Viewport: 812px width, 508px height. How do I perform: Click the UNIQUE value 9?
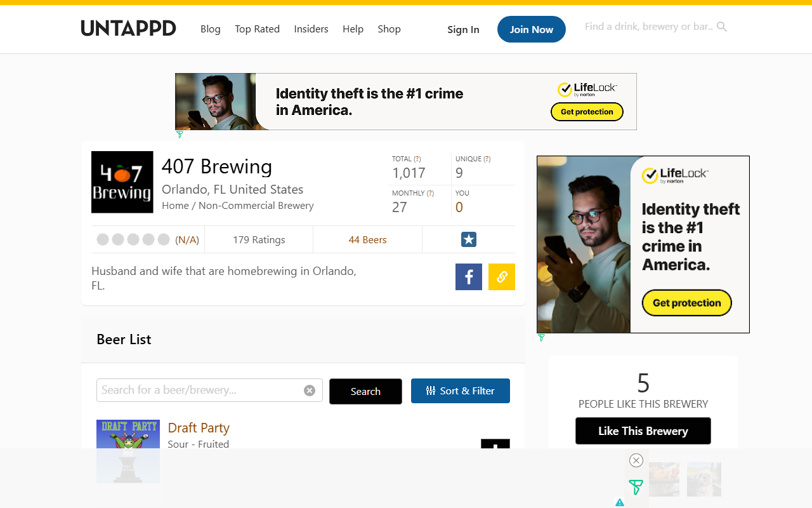click(x=459, y=173)
